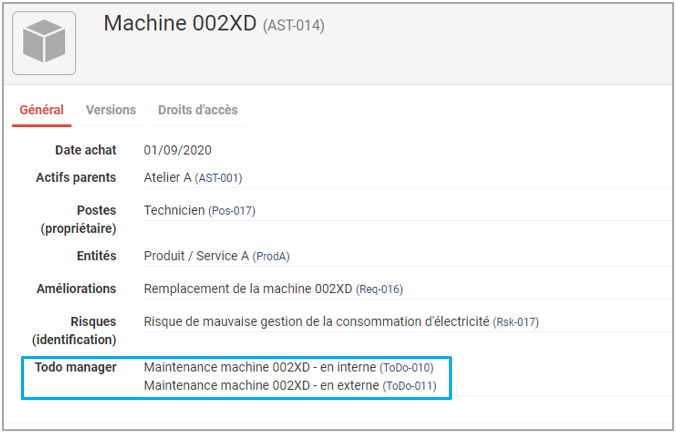The image size is (676, 433).
Task: Click the AST-001 reference code
Action: 219,178
